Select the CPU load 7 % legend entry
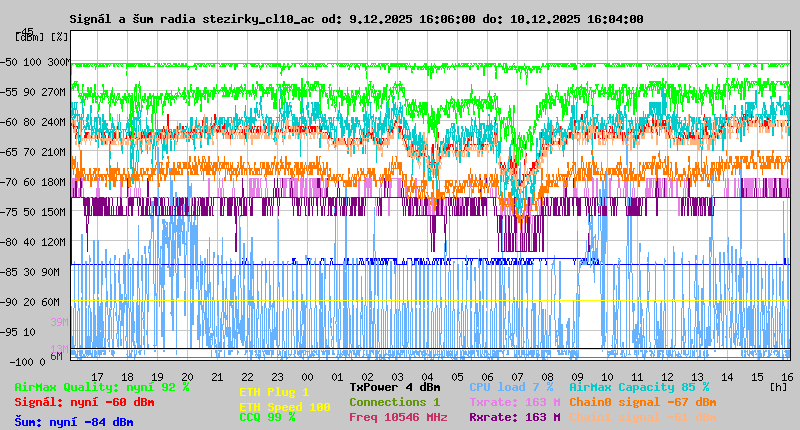This screenshot has height=430, width=800. coord(511,387)
